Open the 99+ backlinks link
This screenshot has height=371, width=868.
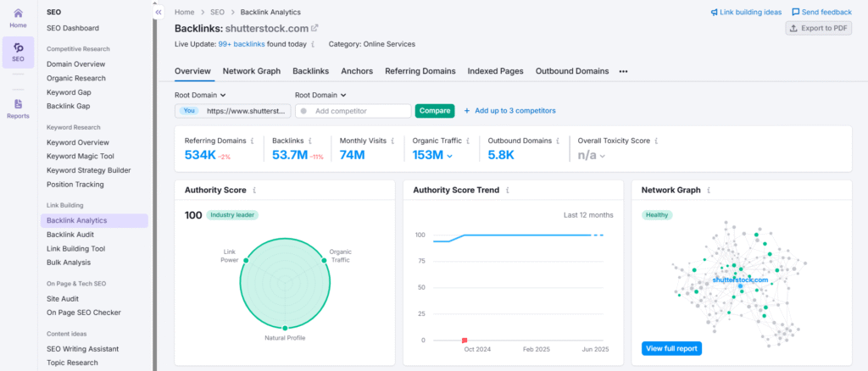(x=242, y=44)
